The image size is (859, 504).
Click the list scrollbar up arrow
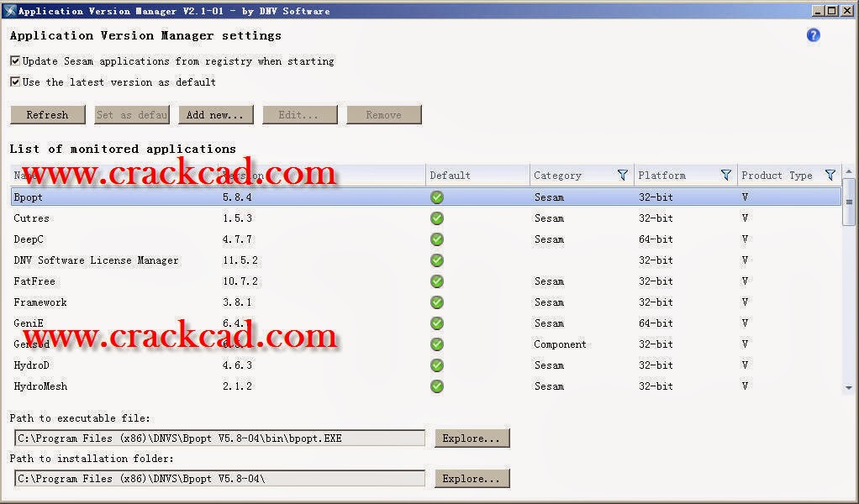coord(849,172)
